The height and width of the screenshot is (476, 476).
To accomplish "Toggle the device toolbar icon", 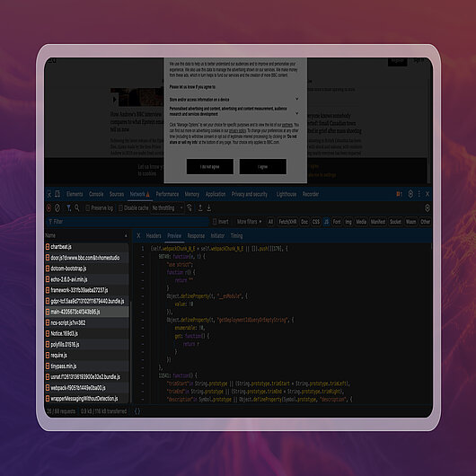I will pyautogui.click(x=57, y=194).
